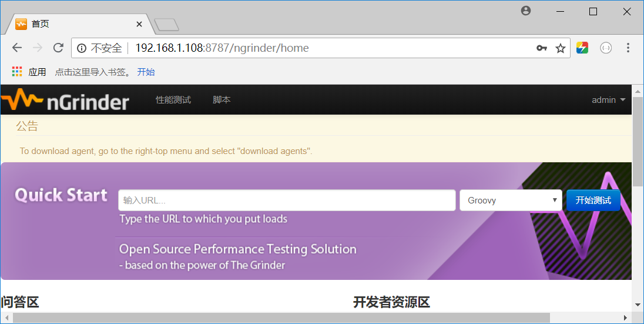644x324 pixels.
Task: Click the site info 'not secure' icon
Action: [82, 48]
